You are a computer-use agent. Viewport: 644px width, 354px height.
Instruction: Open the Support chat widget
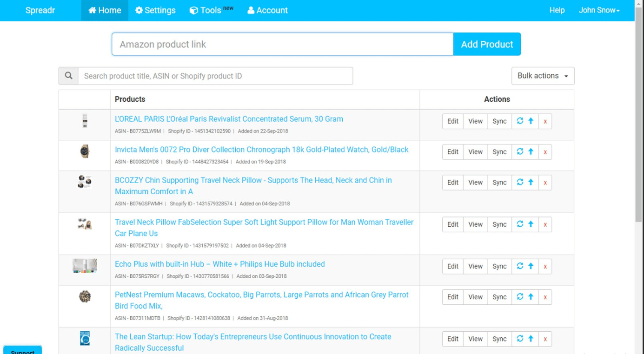click(x=22, y=350)
